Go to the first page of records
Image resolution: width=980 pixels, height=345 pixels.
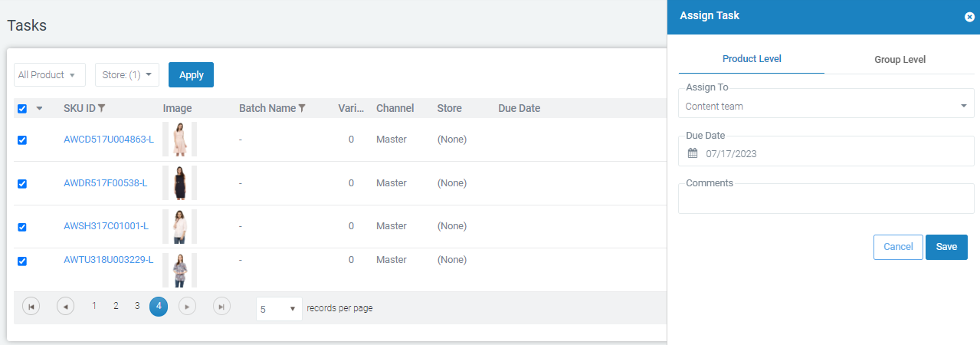coord(31,307)
